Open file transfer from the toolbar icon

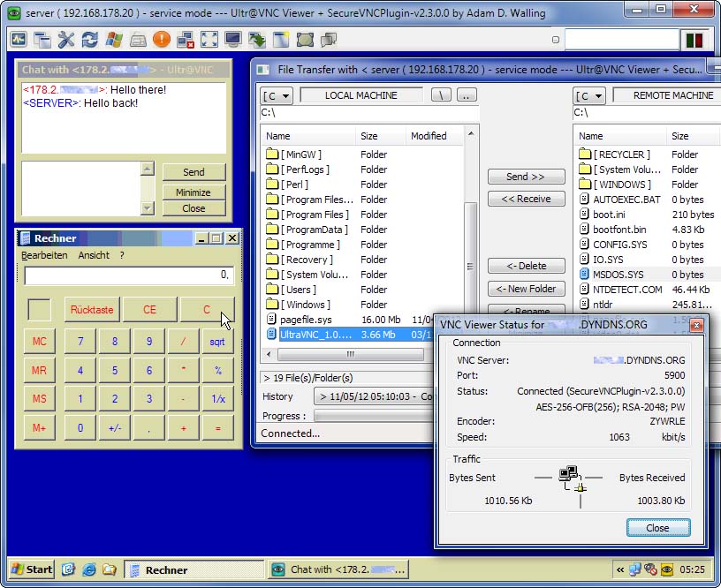click(257, 40)
